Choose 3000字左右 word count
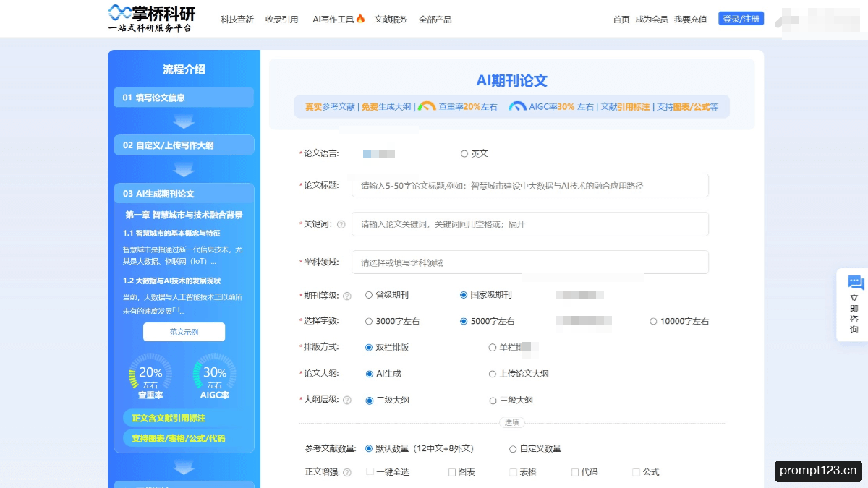This screenshot has height=488, width=868. [369, 322]
